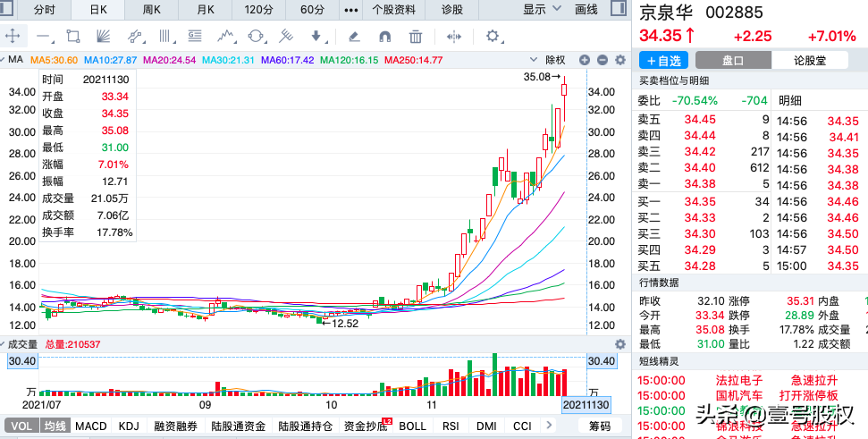868x439 pixels.
Task: Select the DMI indicator
Action: (486, 426)
